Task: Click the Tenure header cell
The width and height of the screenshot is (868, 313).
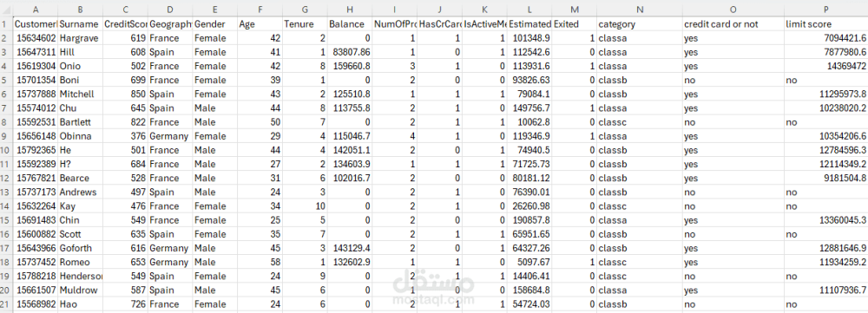Action: (305, 23)
